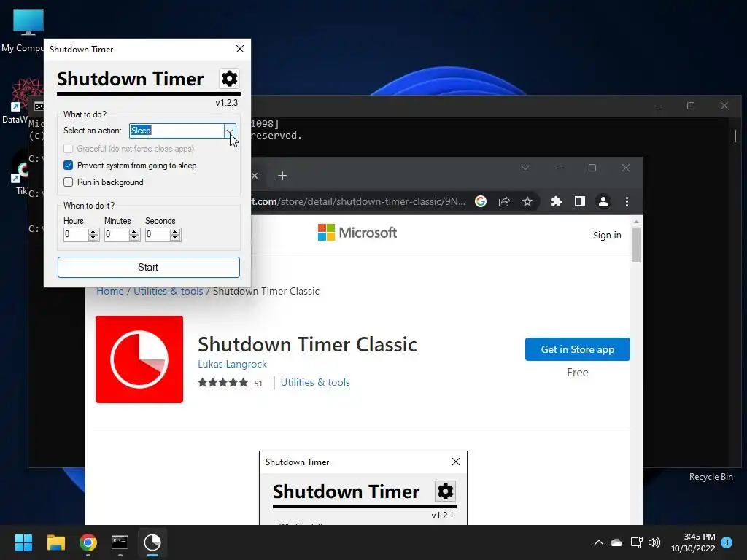Open a new Chrome tab

point(282,176)
